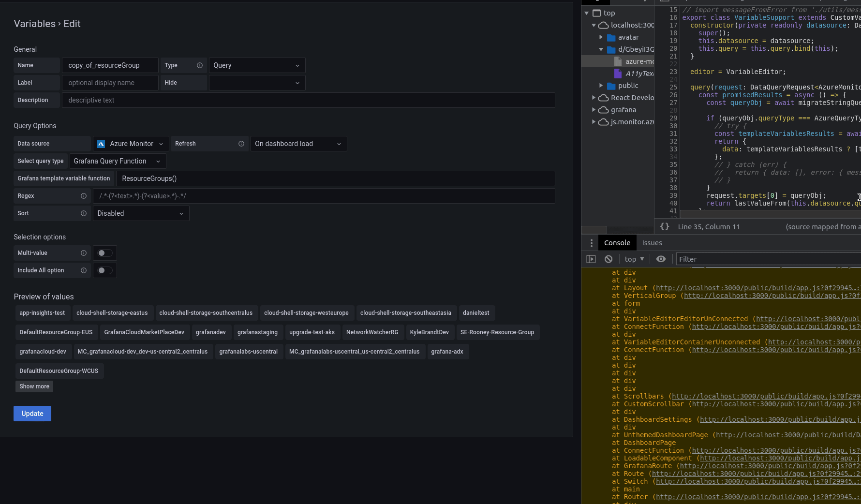
Task: Enable the Multi-value switch
Action: click(x=104, y=253)
